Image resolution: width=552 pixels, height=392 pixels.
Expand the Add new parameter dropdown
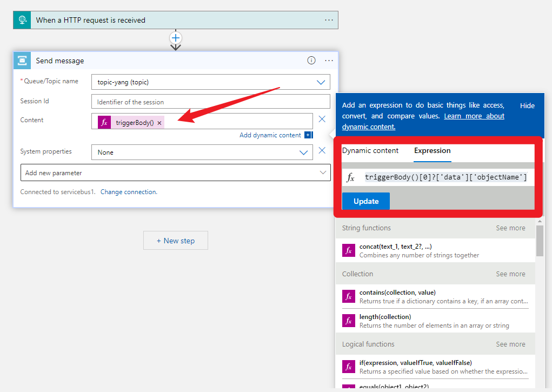323,173
